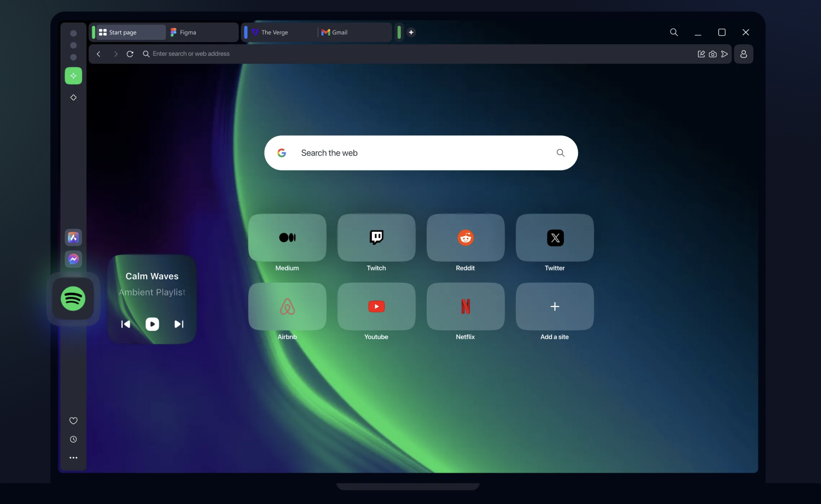This screenshot has width=821, height=504.
Task: Click the Add a site tile
Action: click(x=554, y=306)
